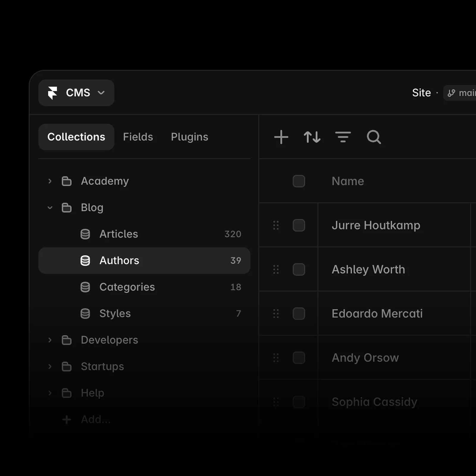Click the main branch button
476x476 pixels.
pos(460,93)
